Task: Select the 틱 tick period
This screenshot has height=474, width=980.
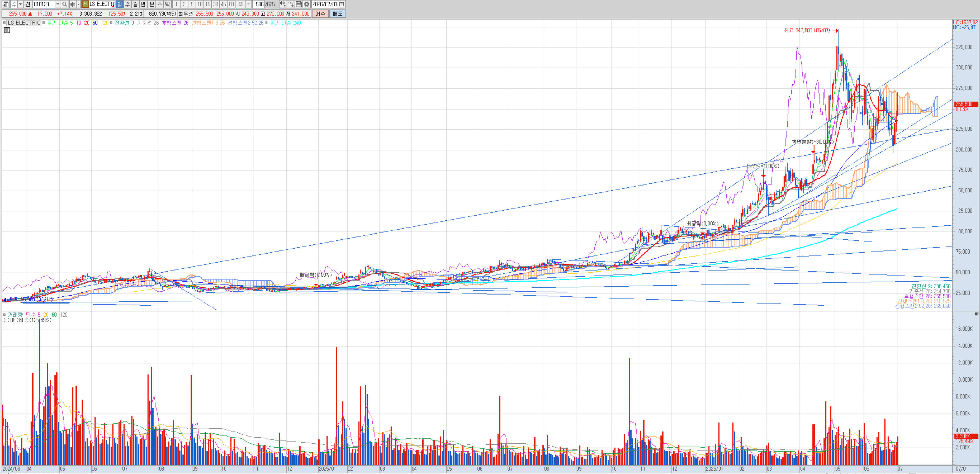Action: (x=167, y=4)
